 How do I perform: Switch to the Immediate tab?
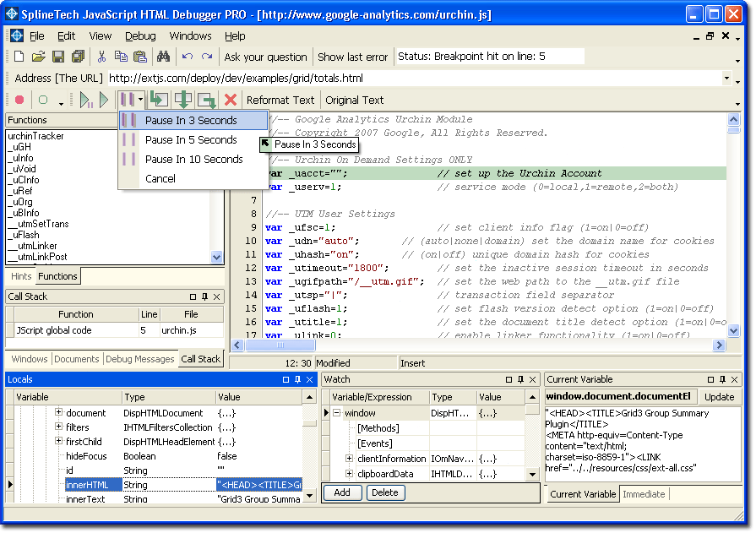(644, 494)
